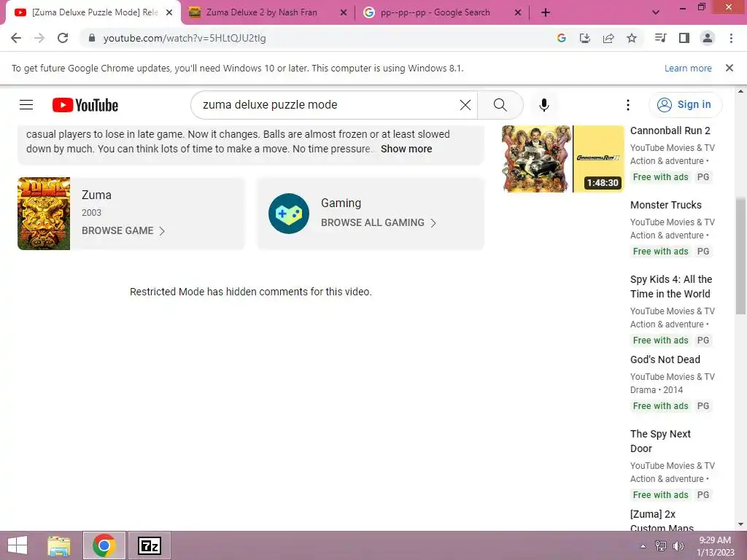Start voice search with the microphone
This screenshot has width=747, height=560.
coord(544,105)
